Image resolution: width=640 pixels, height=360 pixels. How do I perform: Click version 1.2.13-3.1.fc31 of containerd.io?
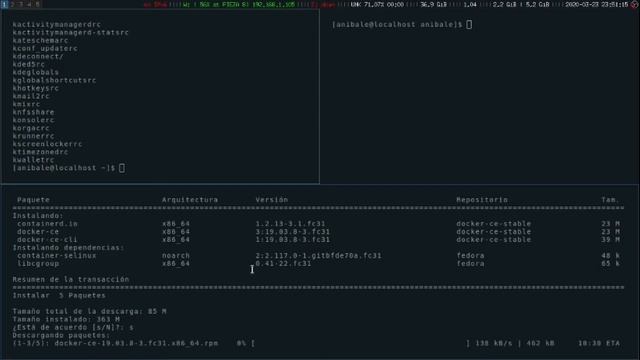290,224
